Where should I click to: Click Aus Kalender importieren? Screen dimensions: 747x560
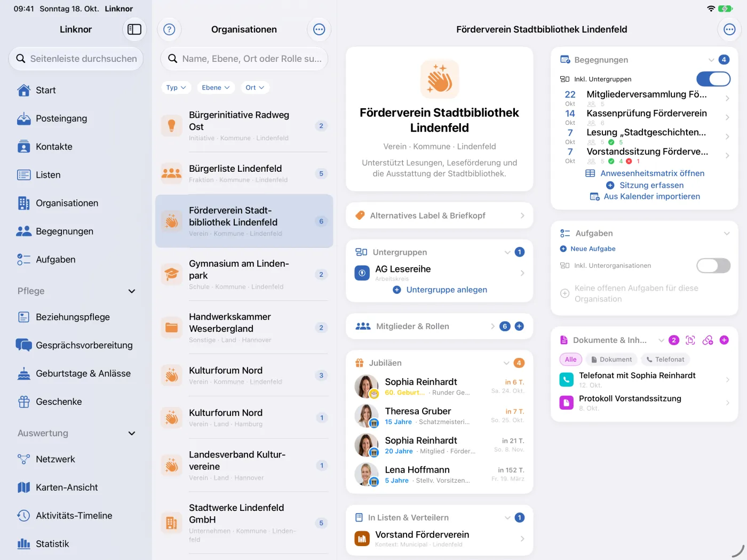point(645,196)
